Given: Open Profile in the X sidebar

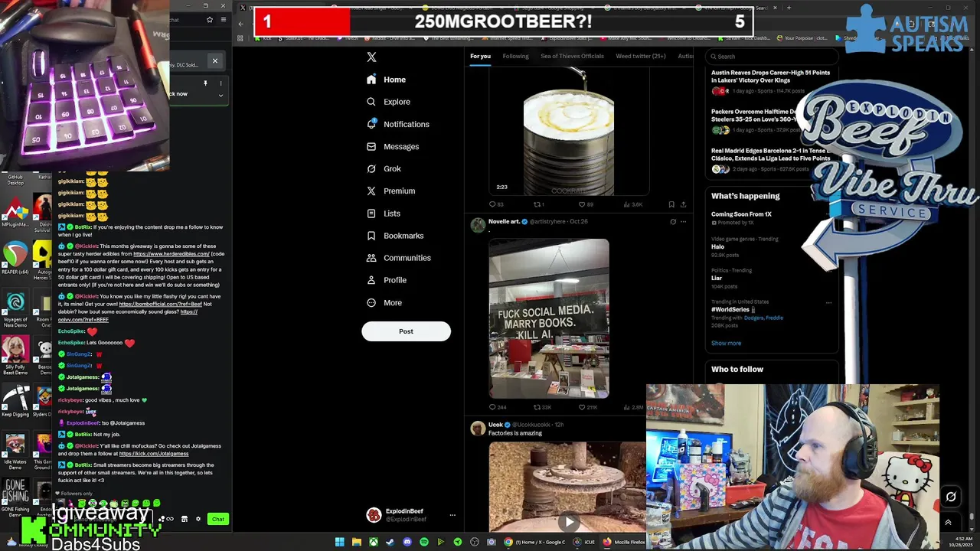Looking at the screenshot, I should 387,280.
